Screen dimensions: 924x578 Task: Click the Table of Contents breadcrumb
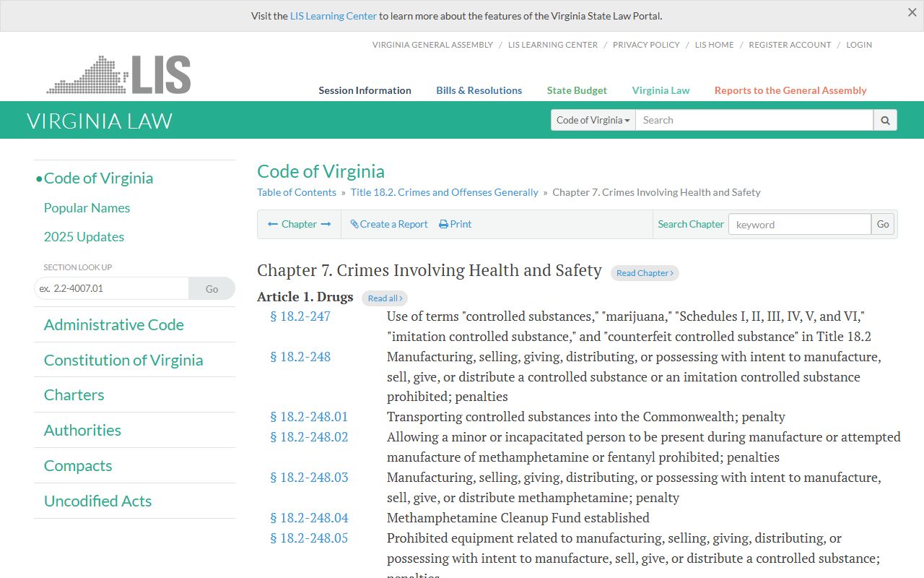pyautogui.click(x=297, y=192)
